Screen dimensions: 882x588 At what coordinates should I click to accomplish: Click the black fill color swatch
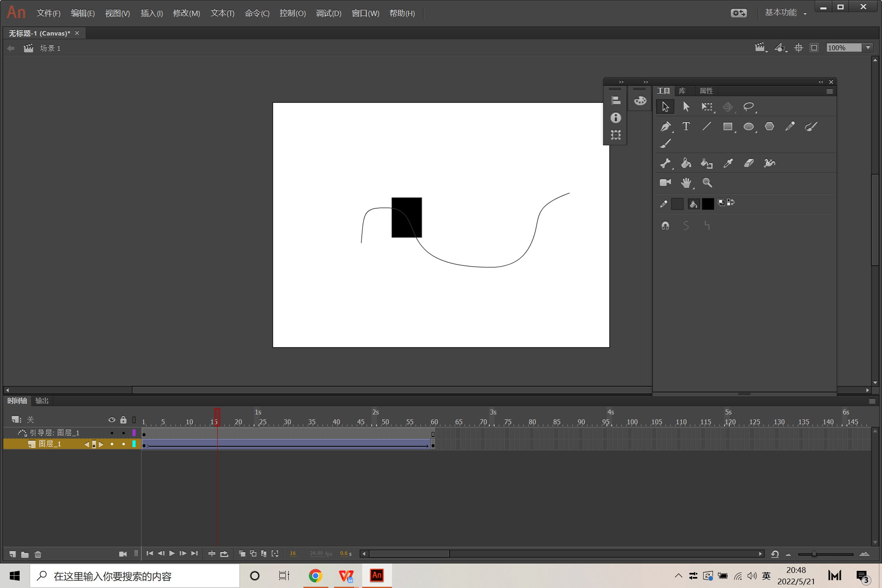click(708, 204)
